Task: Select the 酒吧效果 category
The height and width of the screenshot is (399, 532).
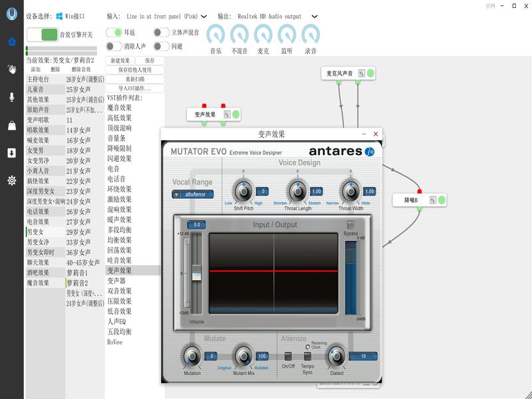Action: click(x=45, y=273)
